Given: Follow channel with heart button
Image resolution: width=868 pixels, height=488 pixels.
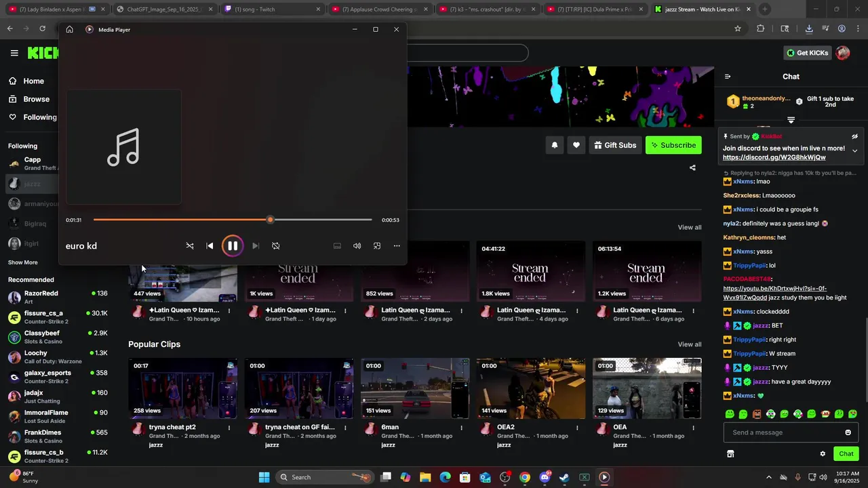Looking at the screenshot, I should (x=576, y=145).
